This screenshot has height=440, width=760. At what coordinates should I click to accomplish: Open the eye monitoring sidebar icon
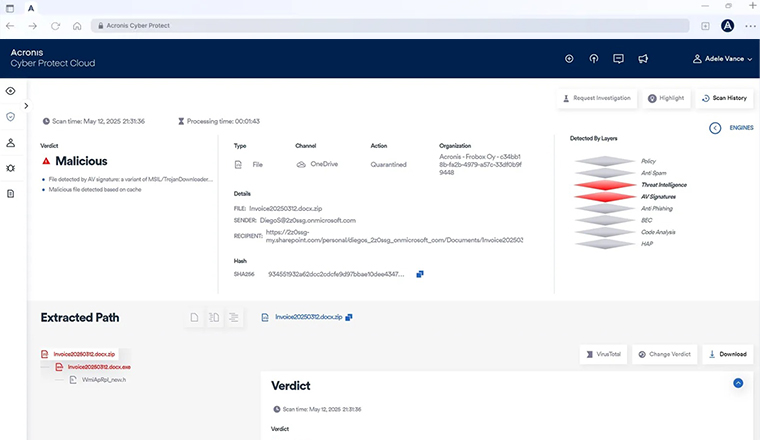[10, 91]
